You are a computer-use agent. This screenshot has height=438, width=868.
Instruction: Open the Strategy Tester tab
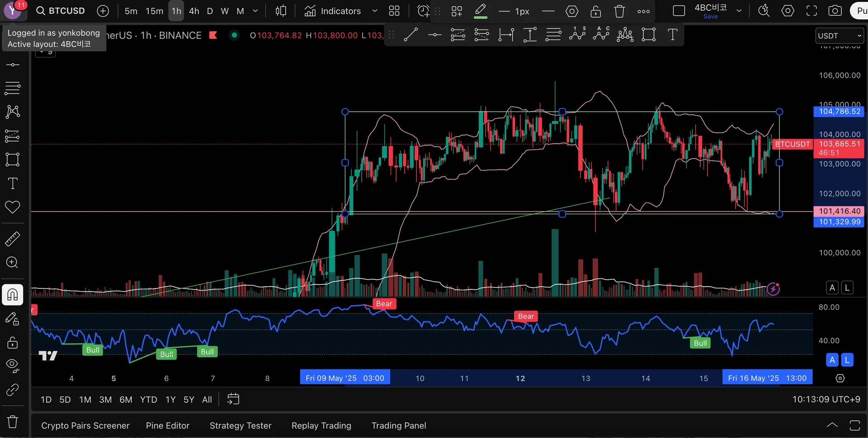241,425
